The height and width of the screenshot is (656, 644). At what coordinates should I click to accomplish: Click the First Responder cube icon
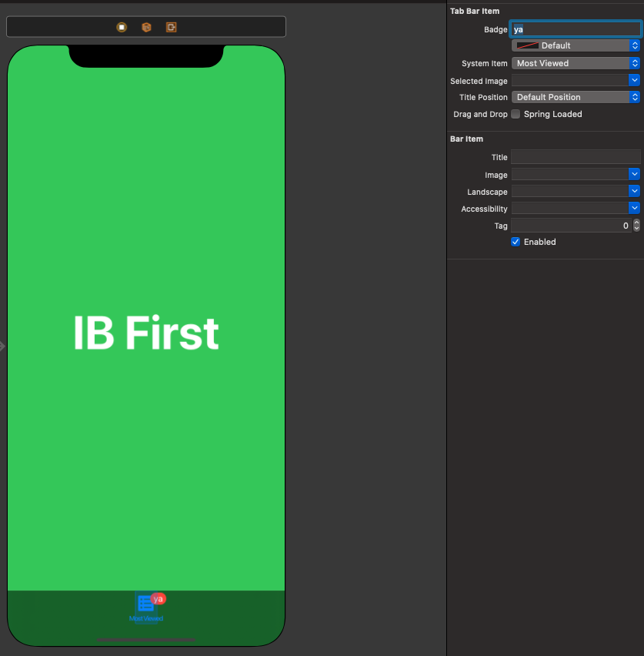click(146, 27)
